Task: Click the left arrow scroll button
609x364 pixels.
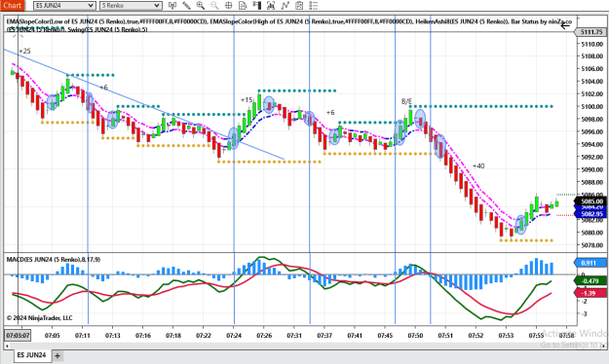Action: (x=565, y=25)
